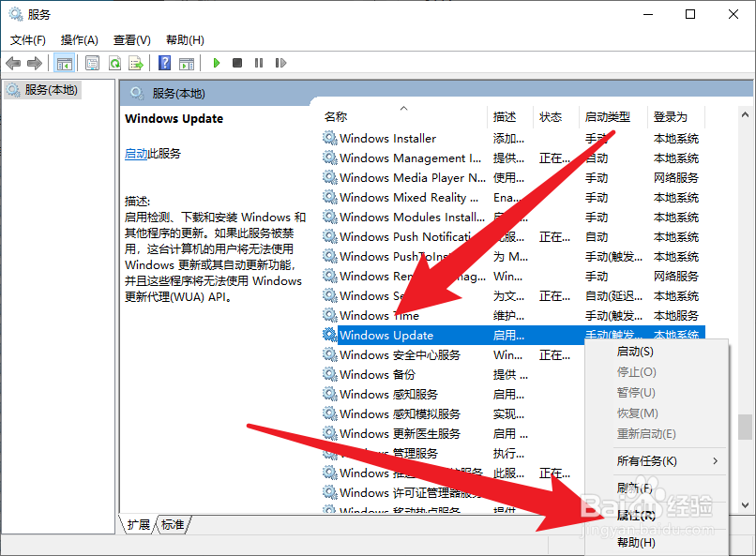Maximize the 服务 window

coord(690,14)
